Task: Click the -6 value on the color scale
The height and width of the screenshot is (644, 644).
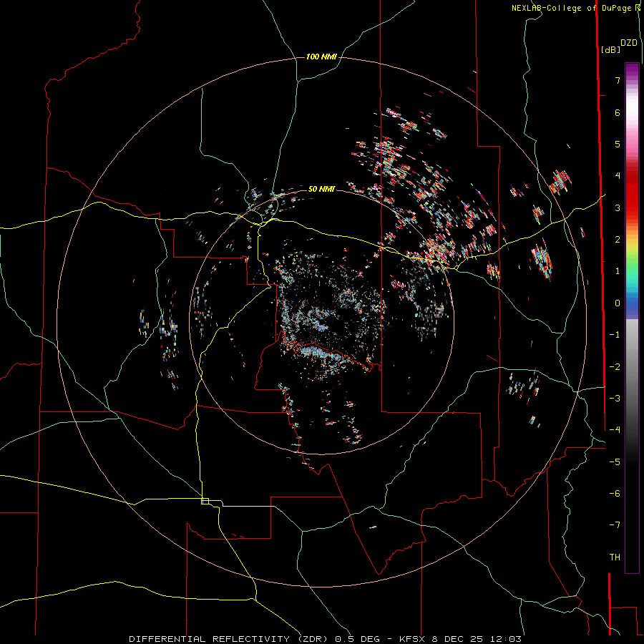Action: [615, 494]
